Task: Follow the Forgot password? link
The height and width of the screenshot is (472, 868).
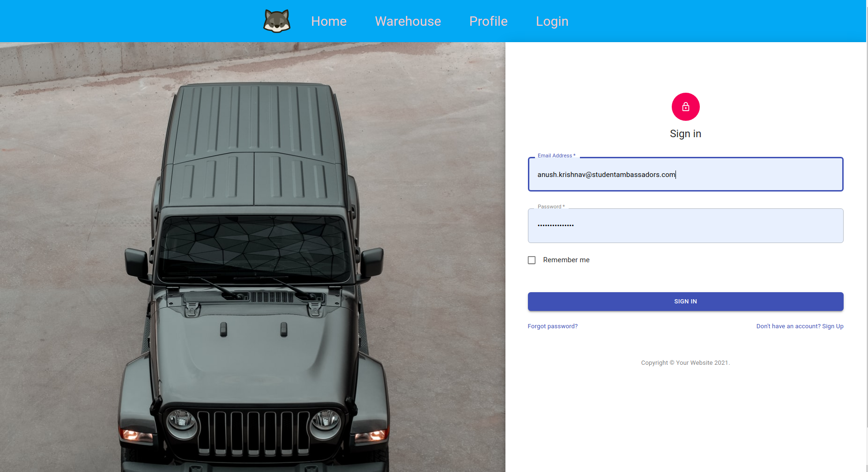Action: click(x=552, y=326)
